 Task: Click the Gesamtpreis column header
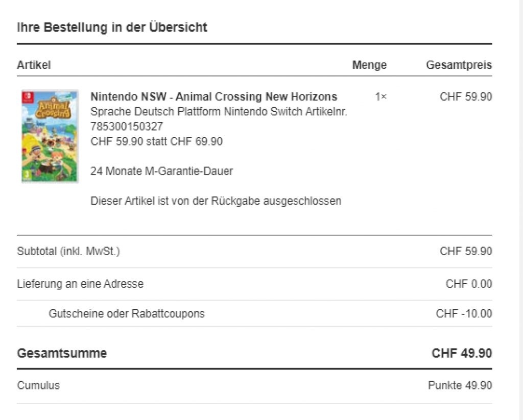click(x=459, y=65)
